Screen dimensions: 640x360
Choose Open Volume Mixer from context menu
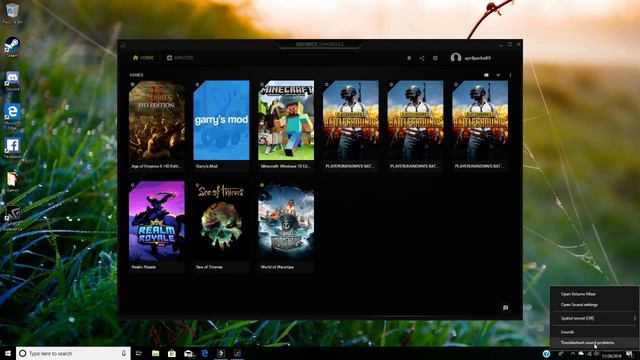pos(594,294)
